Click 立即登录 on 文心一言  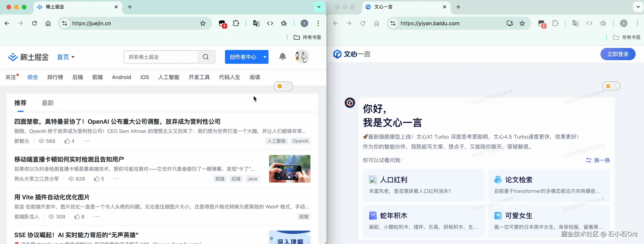click(618, 54)
